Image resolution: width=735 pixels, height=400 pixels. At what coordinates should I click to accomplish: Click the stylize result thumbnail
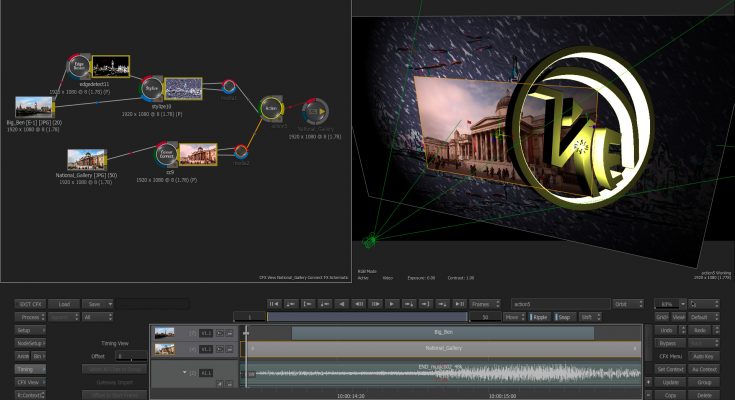(x=183, y=89)
